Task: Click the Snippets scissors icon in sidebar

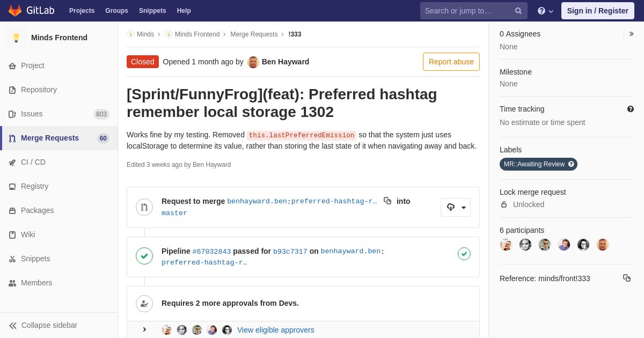Action: (x=12, y=259)
